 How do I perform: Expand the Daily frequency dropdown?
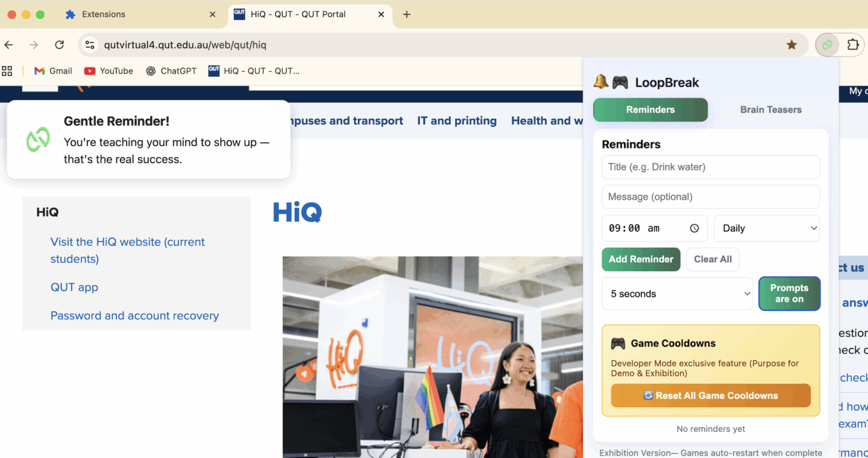pos(767,228)
